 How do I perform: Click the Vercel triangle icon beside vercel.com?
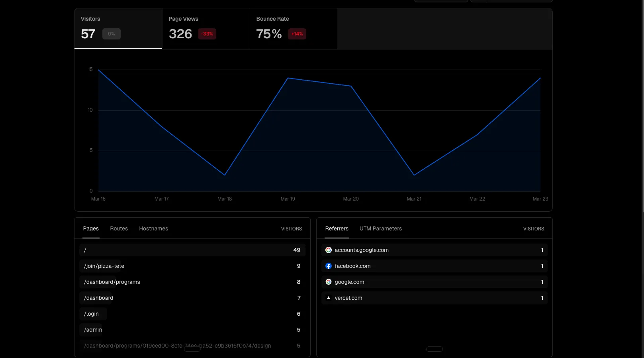[329, 298]
